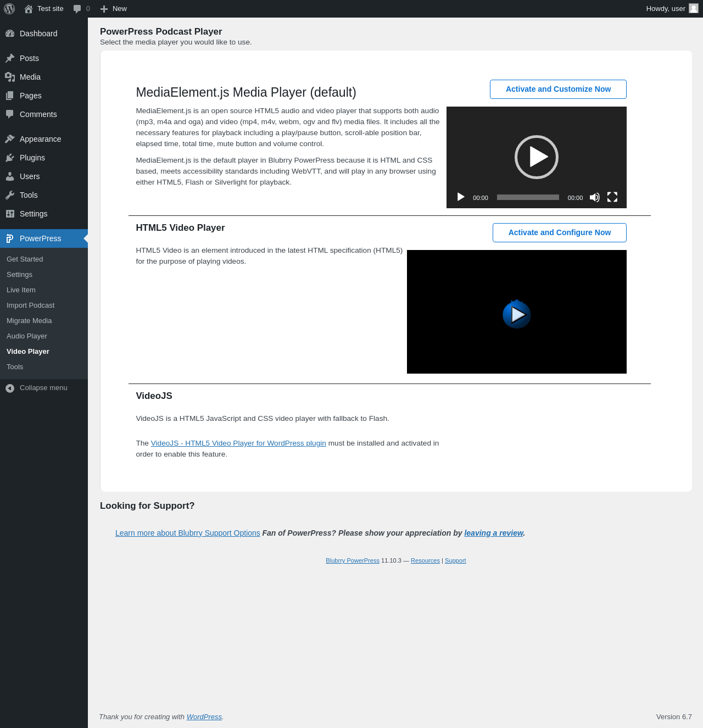
Task: Open Learn more about Blubrry Support Options
Action: tap(188, 533)
